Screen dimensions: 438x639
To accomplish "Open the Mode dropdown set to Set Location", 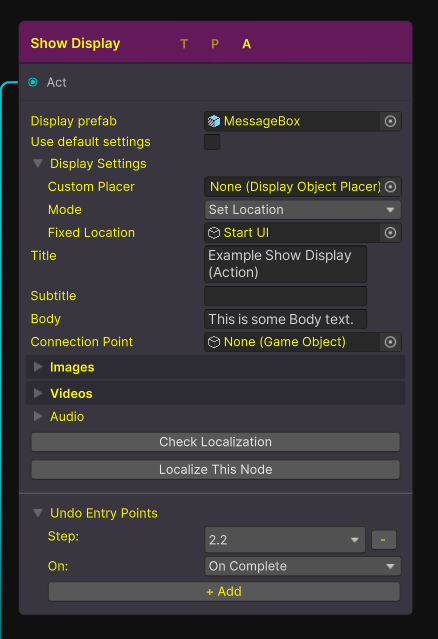I will point(303,210).
